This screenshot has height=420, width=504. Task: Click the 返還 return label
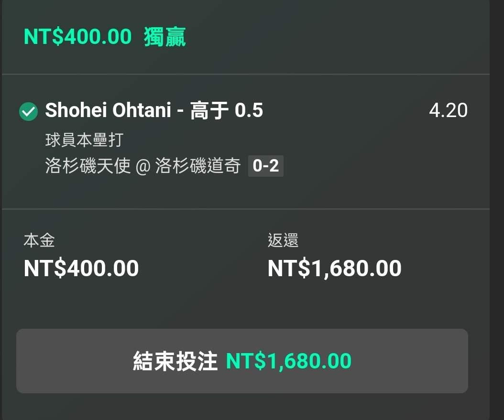[x=283, y=240]
